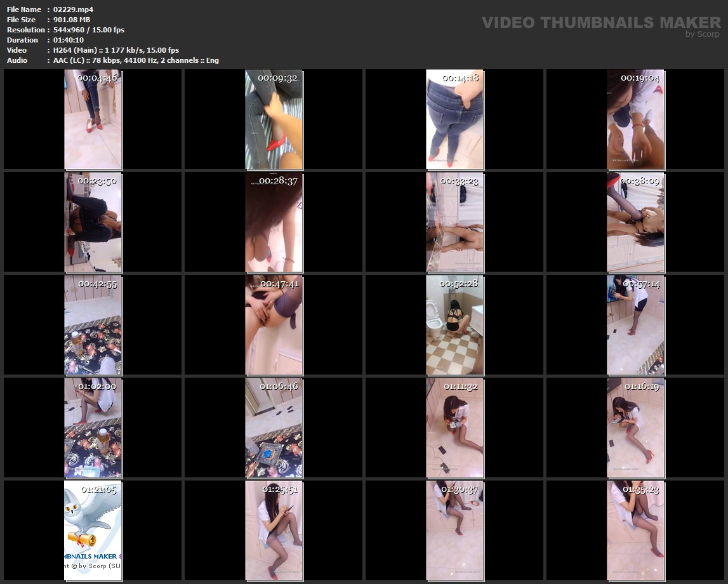The image size is (728, 584).
Task: Click the frame at 00:19:04
Action: [635, 119]
